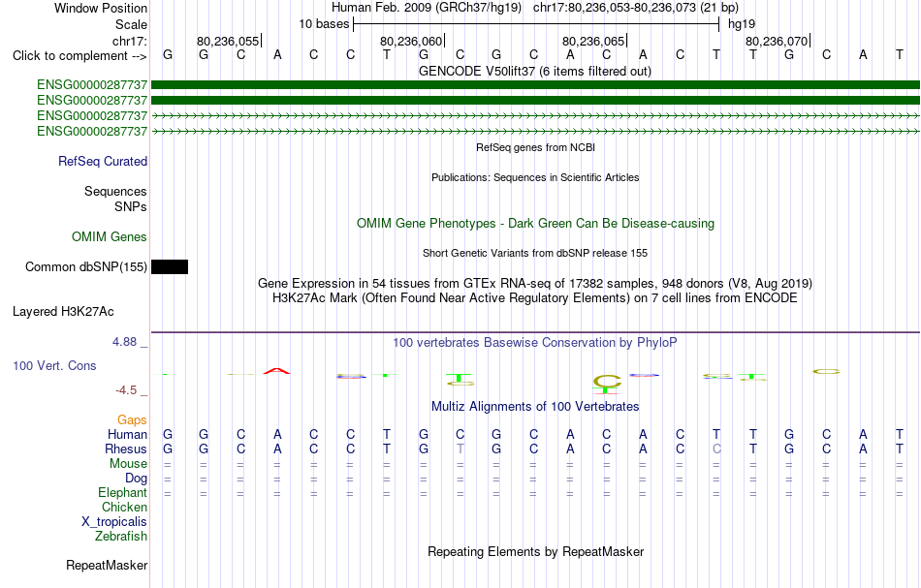Click H3K27Ac Mark track title

[x=535, y=298]
